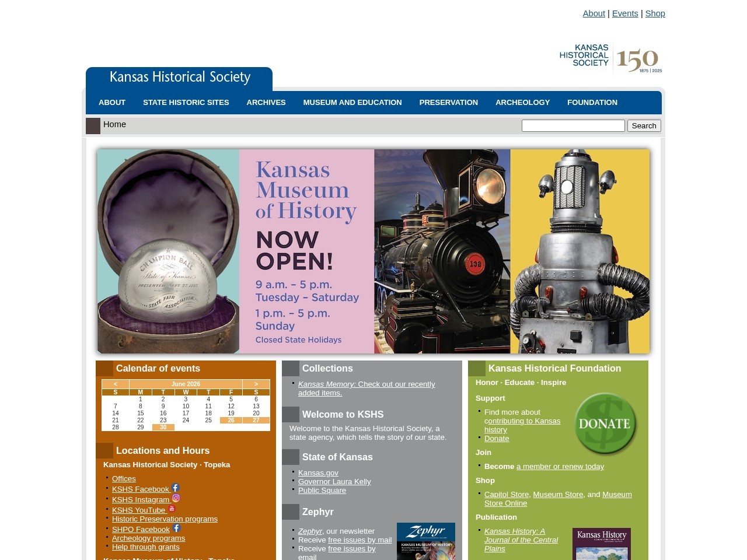Click the Kansas History journal cover image
The image size is (747, 560).
click(x=602, y=544)
